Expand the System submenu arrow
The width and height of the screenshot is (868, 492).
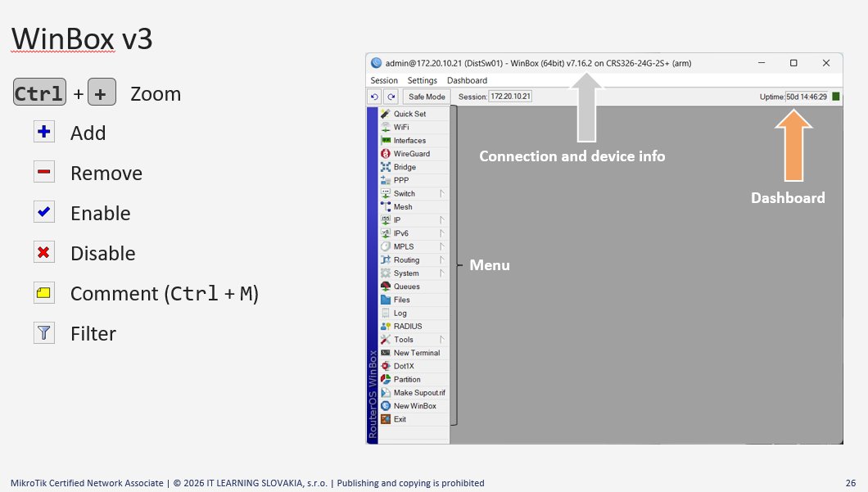441,273
